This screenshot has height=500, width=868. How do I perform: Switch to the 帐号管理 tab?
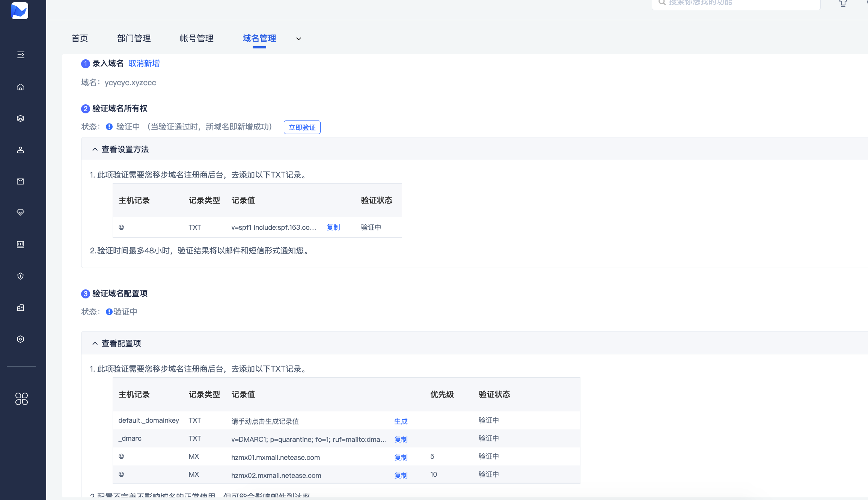pyautogui.click(x=196, y=38)
